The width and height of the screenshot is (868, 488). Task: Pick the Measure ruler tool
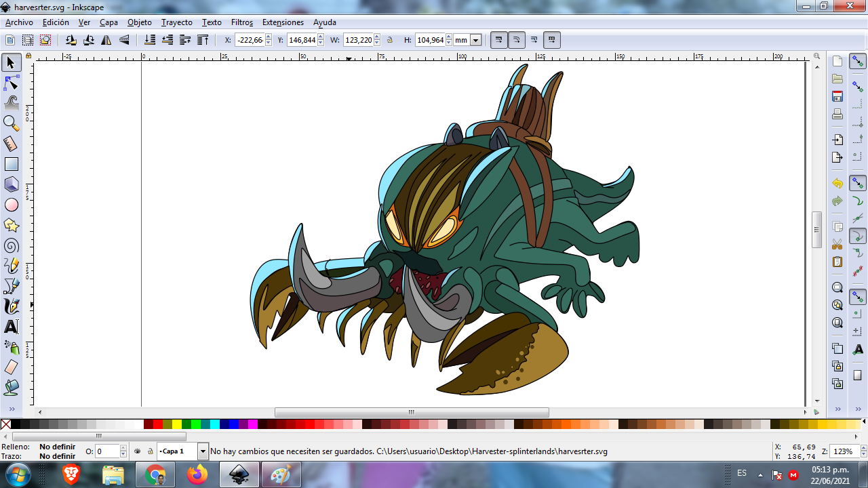point(11,144)
